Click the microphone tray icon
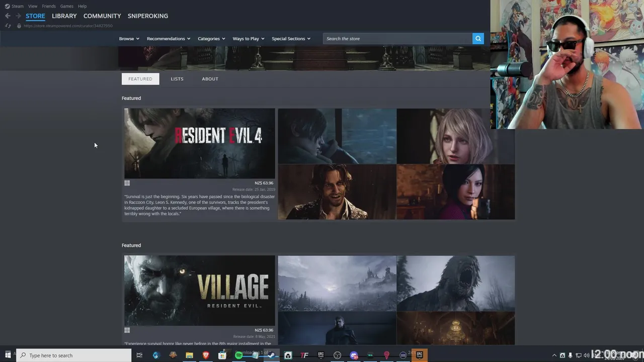This screenshot has width=644, height=362. point(571,355)
